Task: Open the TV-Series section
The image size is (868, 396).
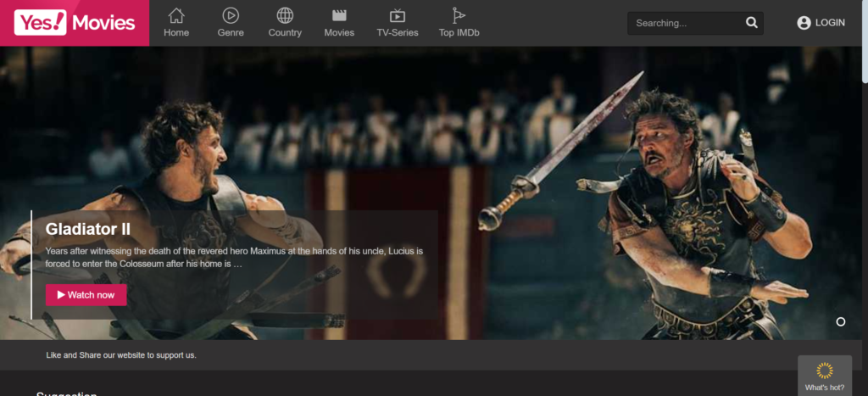Action: (398, 23)
